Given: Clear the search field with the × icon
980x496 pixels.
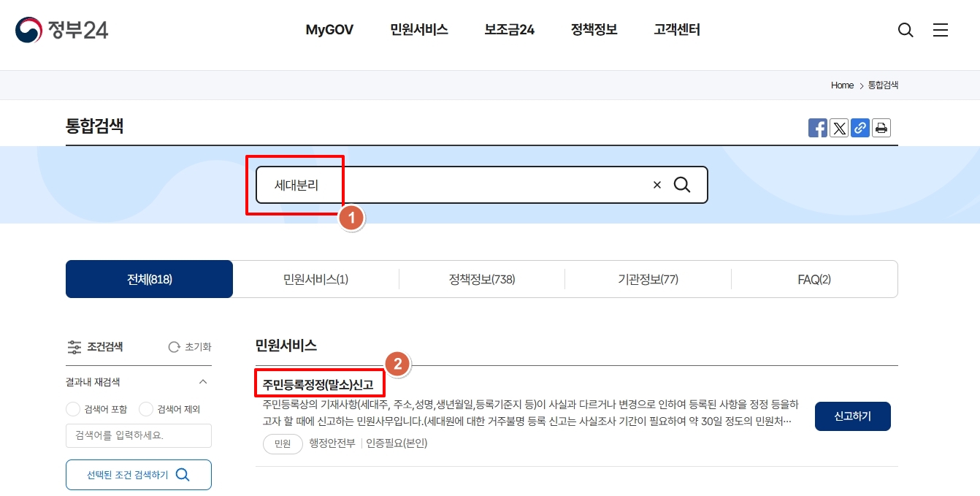Looking at the screenshot, I should point(656,185).
